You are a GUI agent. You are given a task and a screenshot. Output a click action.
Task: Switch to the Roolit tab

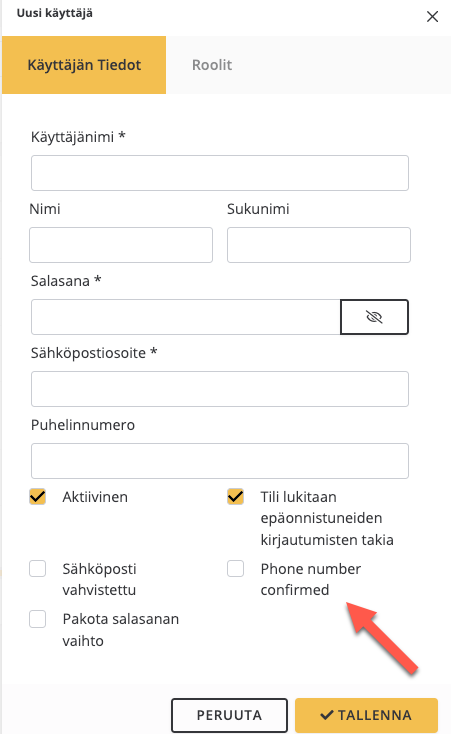pos(212,65)
